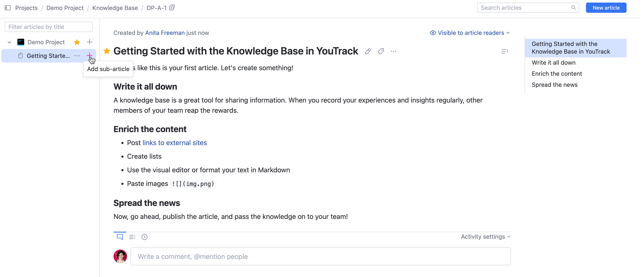Toggle the Demo Project favorite star

[77, 42]
